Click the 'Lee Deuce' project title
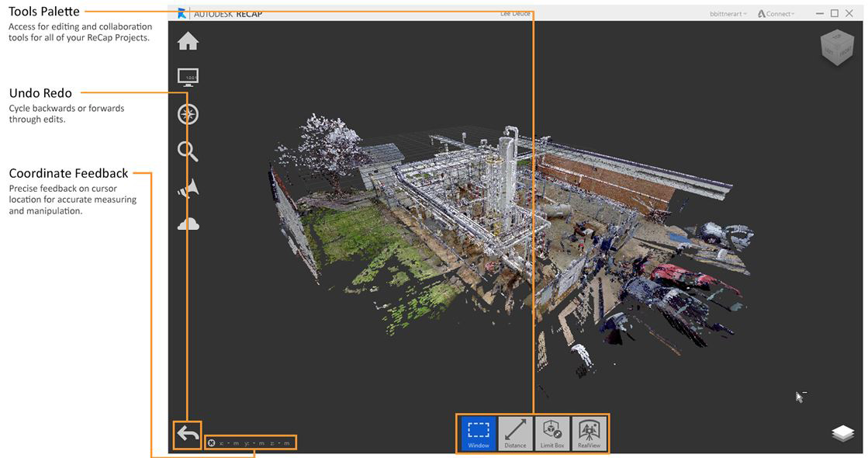868x458 pixels. pos(515,13)
